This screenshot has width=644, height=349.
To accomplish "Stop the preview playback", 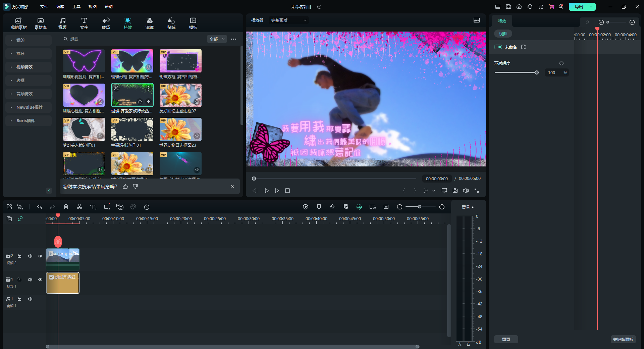I will tap(287, 191).
